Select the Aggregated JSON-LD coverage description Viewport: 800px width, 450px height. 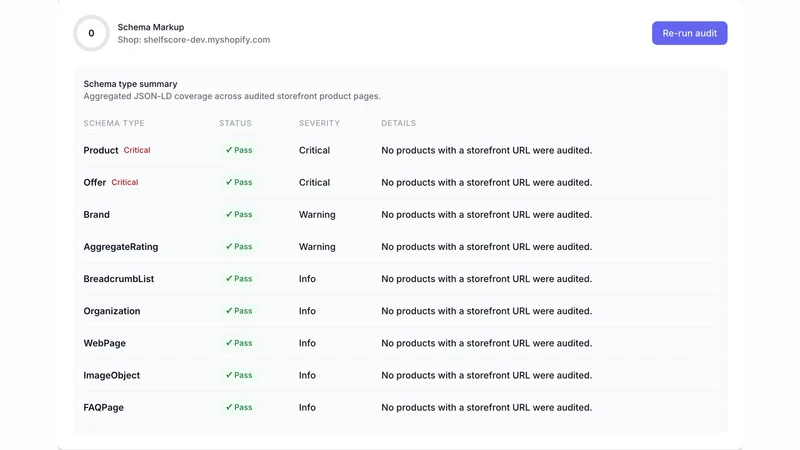point(232,96)
